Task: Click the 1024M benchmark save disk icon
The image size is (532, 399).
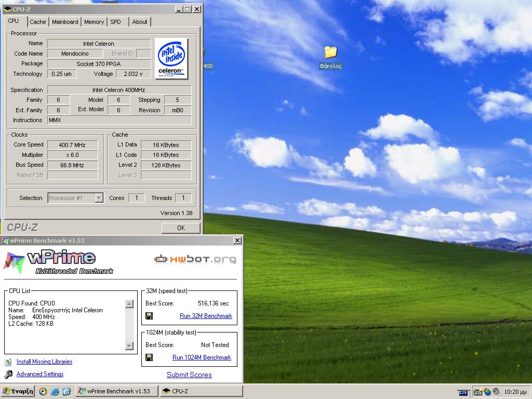Action: (149, 357)
